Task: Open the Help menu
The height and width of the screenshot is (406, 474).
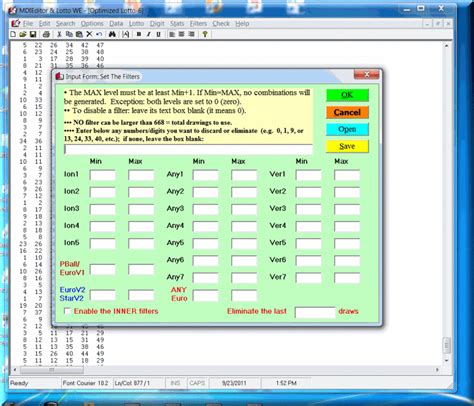Action: pyautogui.click(x=242, y=24)
